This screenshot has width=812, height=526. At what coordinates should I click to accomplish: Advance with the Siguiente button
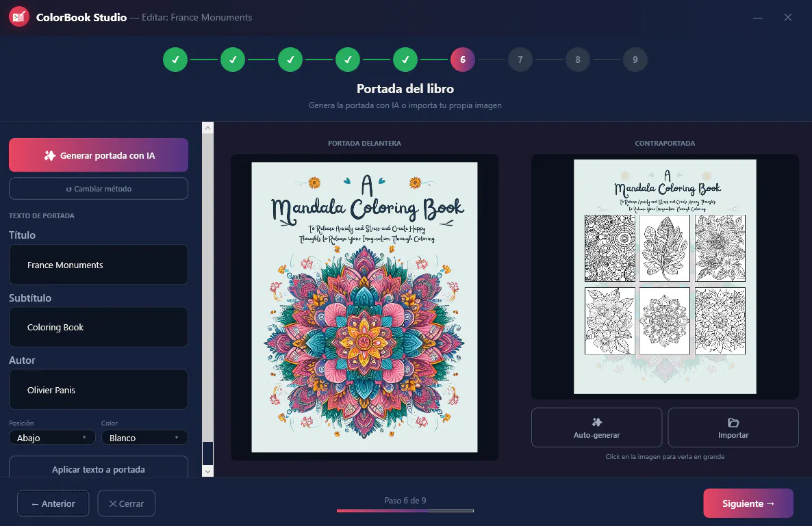click(x=748, y=503)
